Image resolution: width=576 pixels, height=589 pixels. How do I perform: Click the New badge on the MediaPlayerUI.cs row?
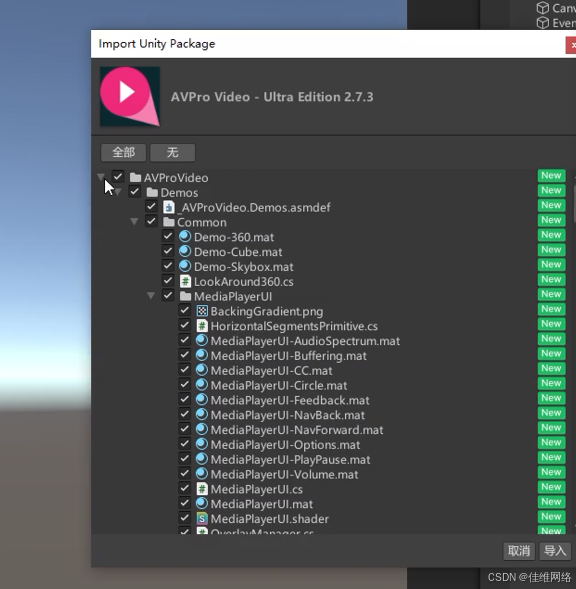click(551, 487)
